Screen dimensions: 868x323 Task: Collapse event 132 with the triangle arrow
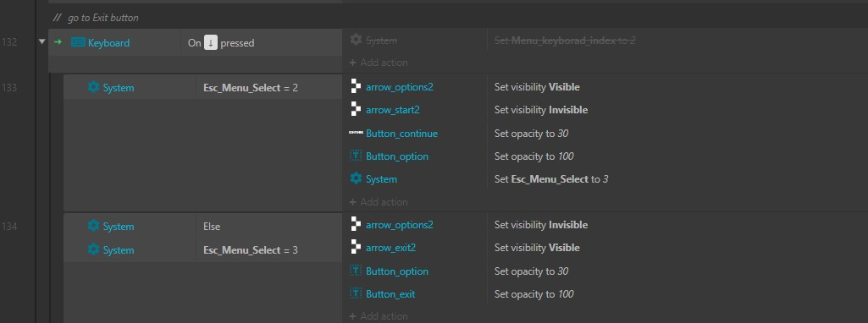point(42,42)
